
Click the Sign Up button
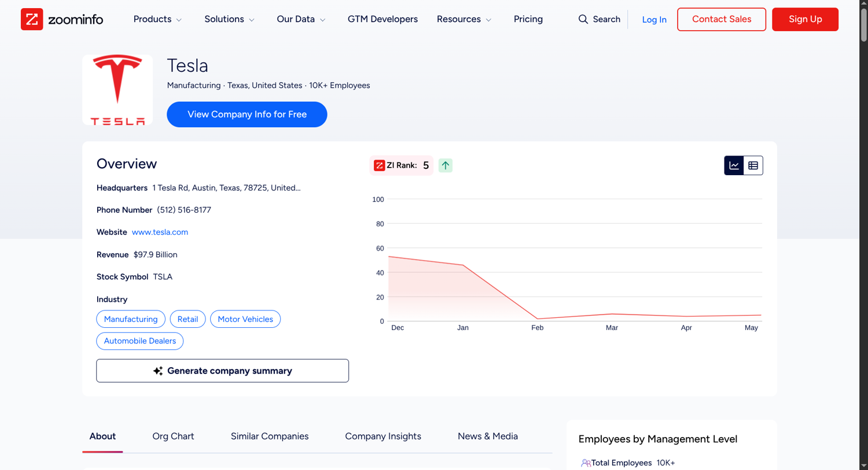805,19
